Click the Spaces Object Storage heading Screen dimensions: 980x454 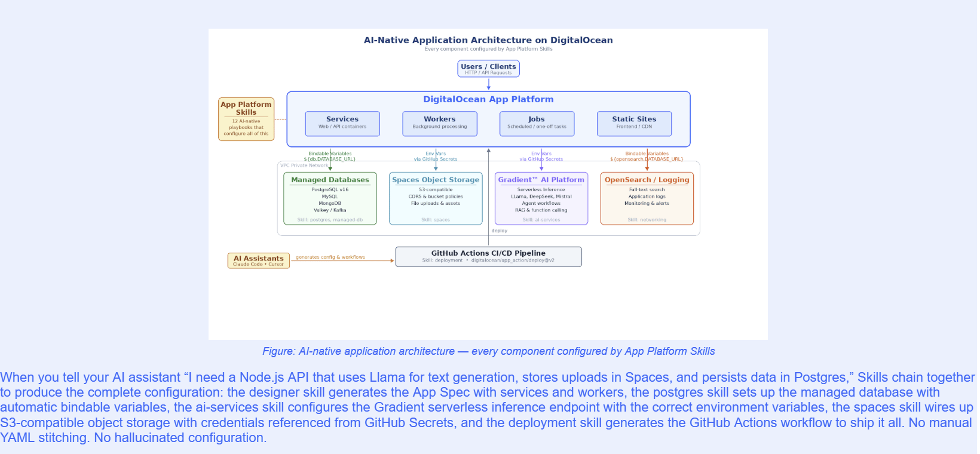[436, 180]
